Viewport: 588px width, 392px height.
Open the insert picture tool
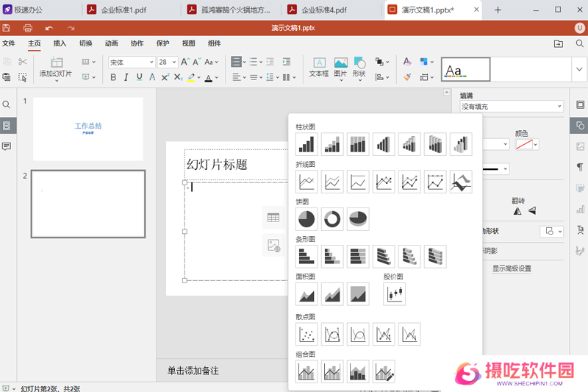(x=340, y=68)
